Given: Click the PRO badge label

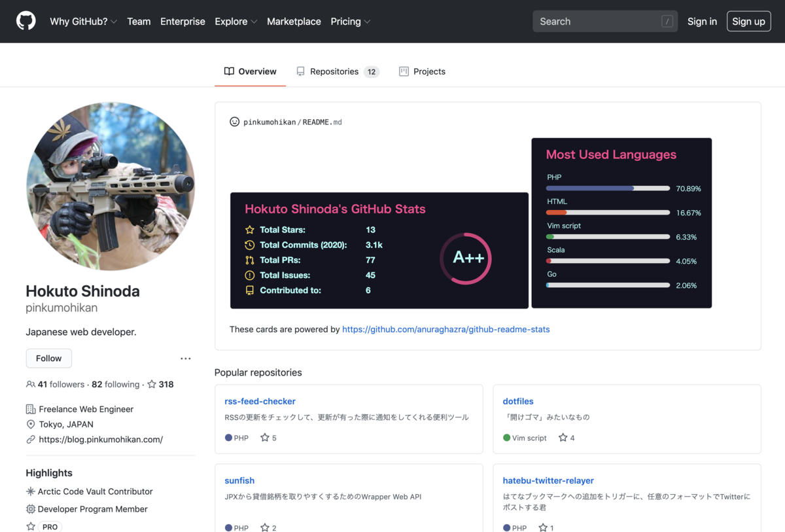Looking at the screenshot, I should point(50,527).
